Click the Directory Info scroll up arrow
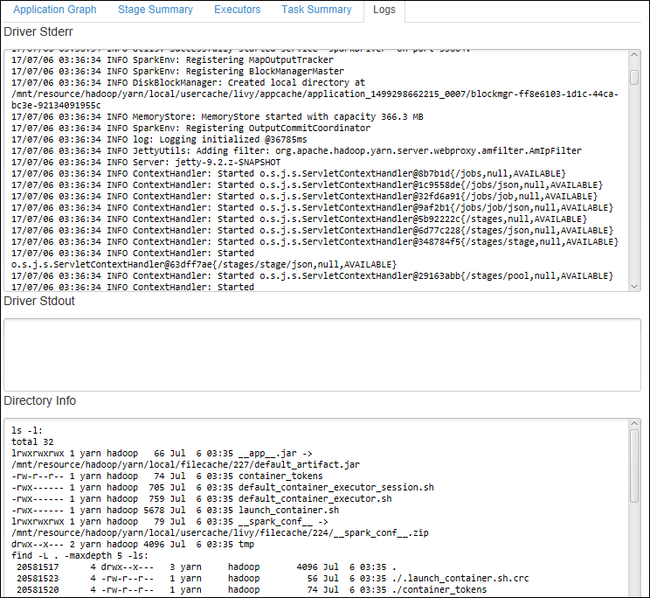 point(634,424)
